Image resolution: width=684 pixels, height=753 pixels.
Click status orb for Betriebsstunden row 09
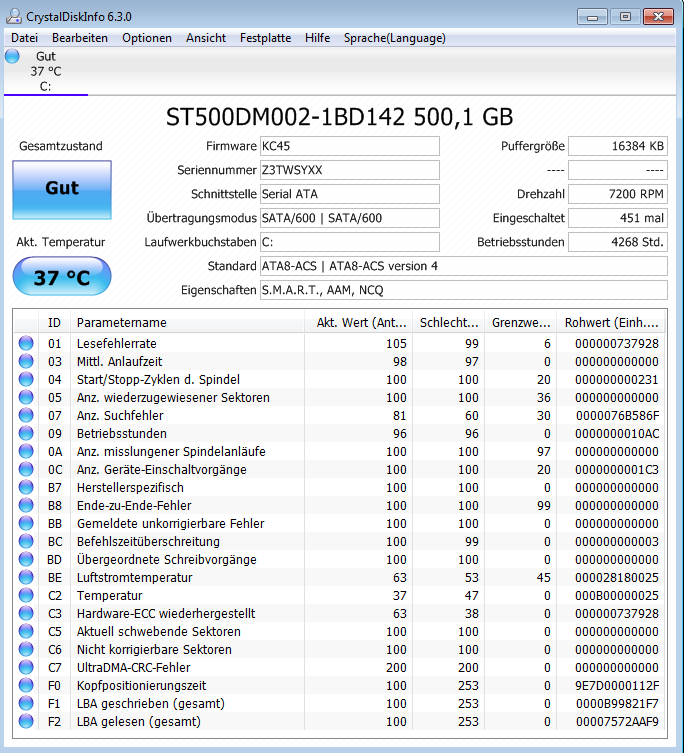point(26,433)
